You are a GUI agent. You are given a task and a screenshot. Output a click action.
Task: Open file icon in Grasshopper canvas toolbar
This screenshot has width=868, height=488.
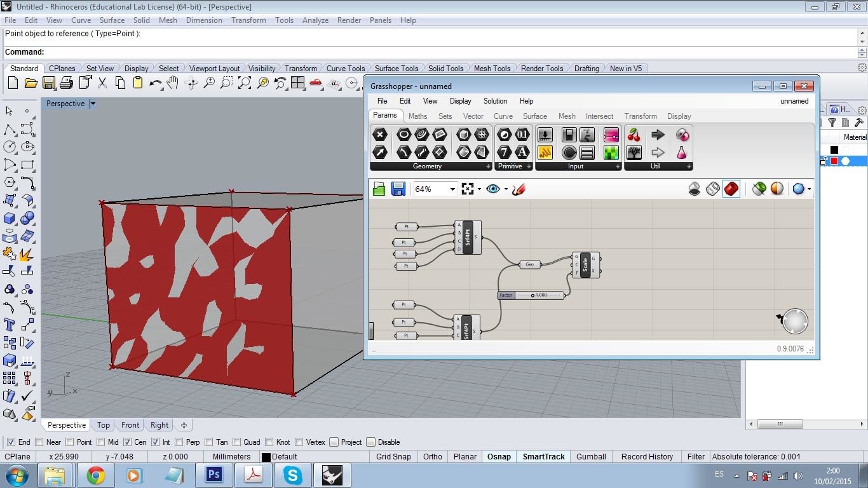pyautogui.click(x=379, y=189)
